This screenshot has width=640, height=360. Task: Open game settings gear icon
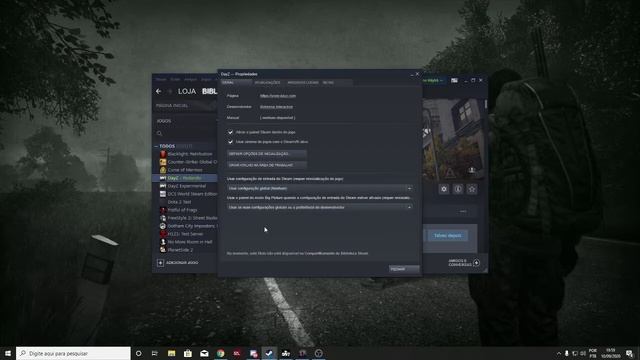[x=444, y=189]
